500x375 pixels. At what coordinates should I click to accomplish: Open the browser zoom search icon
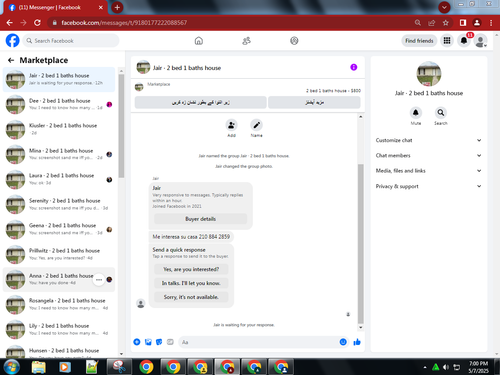(418, 23)
